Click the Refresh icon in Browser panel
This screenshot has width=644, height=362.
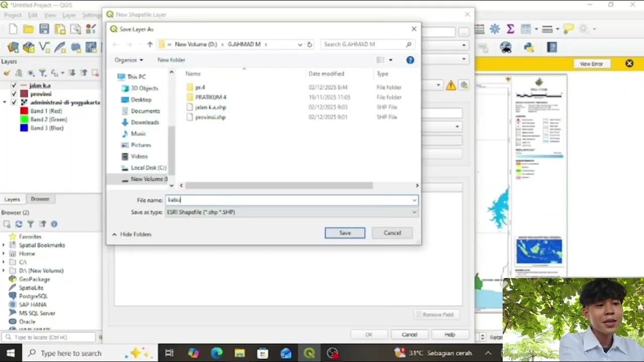point(19,224)
